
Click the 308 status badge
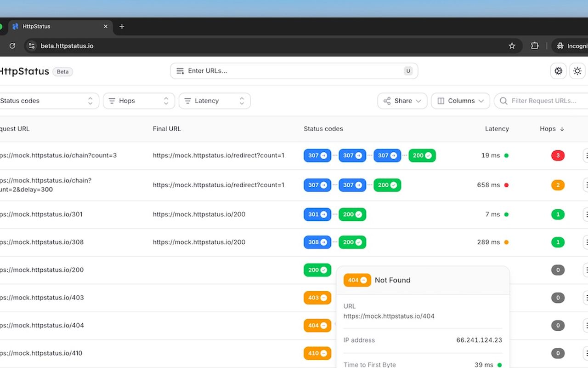pos(317,242)
